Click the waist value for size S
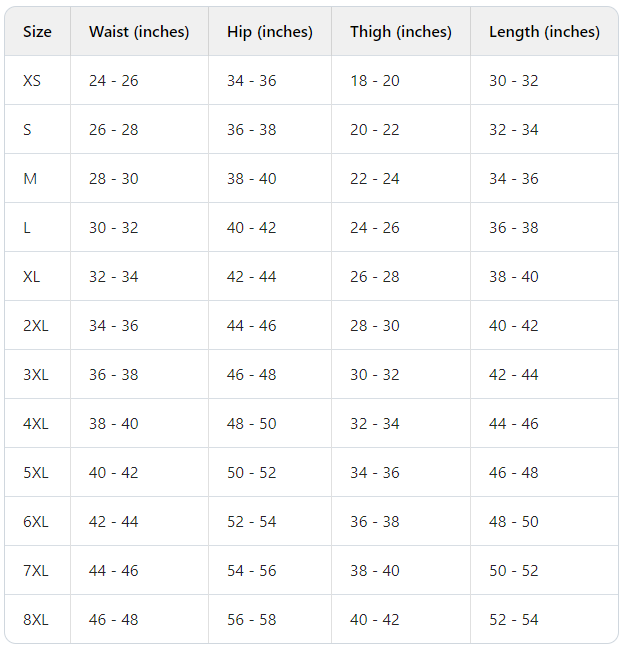This screenshot has height=645, width=623. click(x=114, y=130)
